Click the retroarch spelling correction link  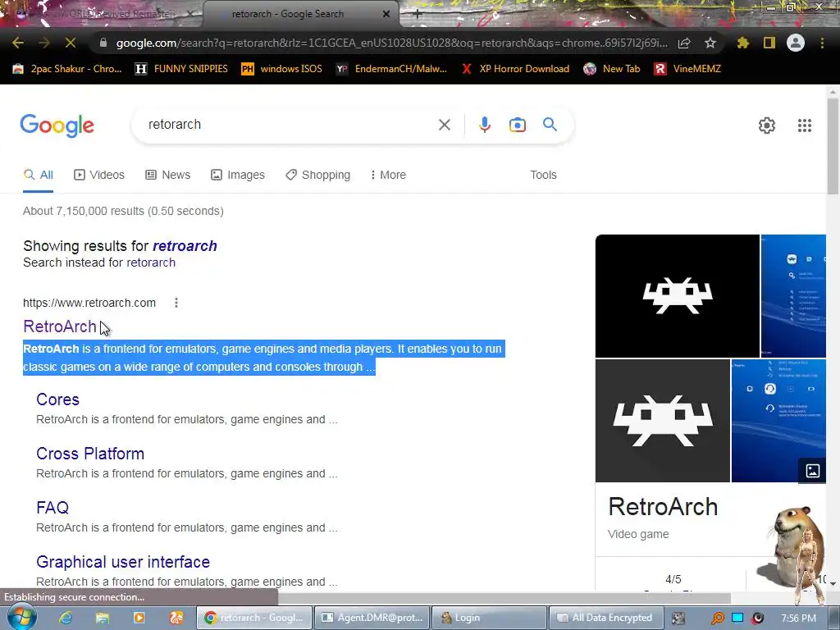[185, 246]
